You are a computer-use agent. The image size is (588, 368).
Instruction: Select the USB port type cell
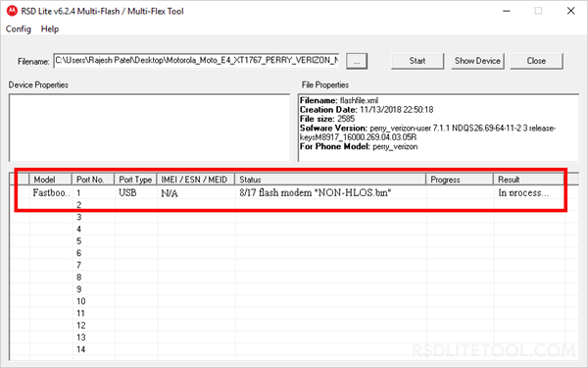[127, 192]
